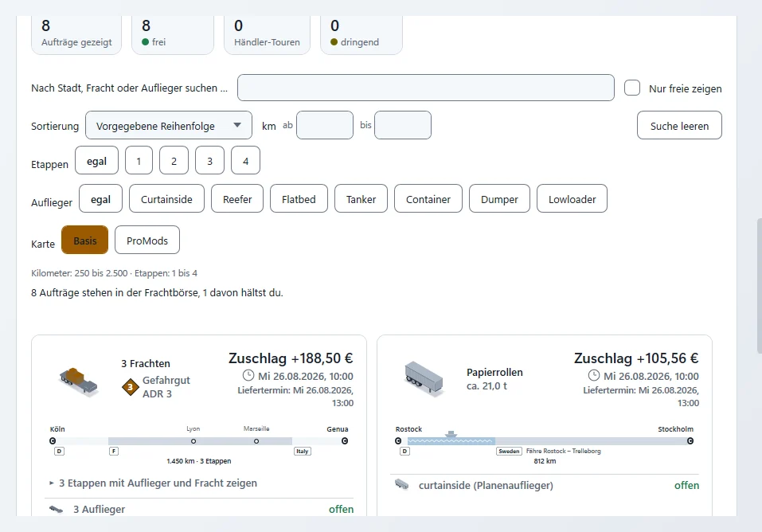Click the curtainside trailer image for Papierrollen

(424, 379)
